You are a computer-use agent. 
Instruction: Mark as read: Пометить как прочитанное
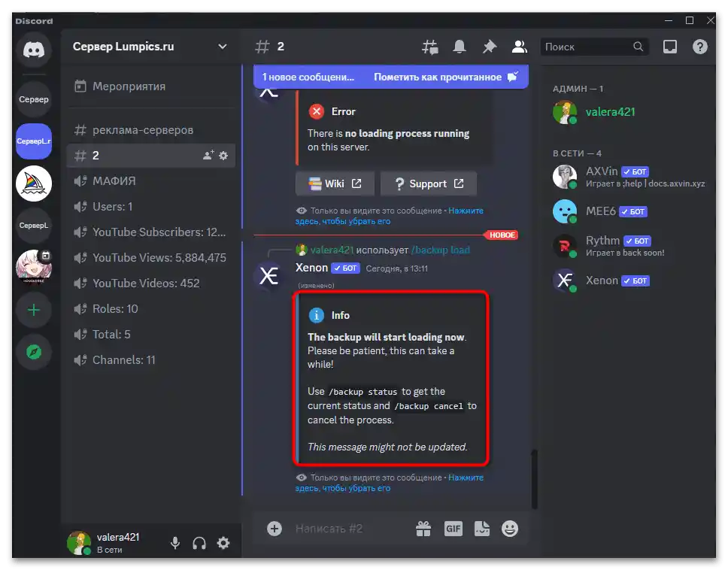pos(446,77)
